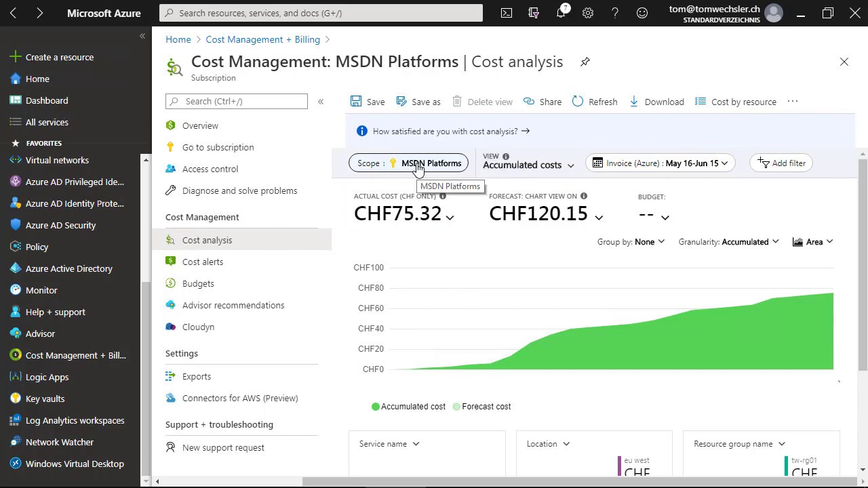
Task: Refresh the cost analysis view
Action: (x=595, y=102)
